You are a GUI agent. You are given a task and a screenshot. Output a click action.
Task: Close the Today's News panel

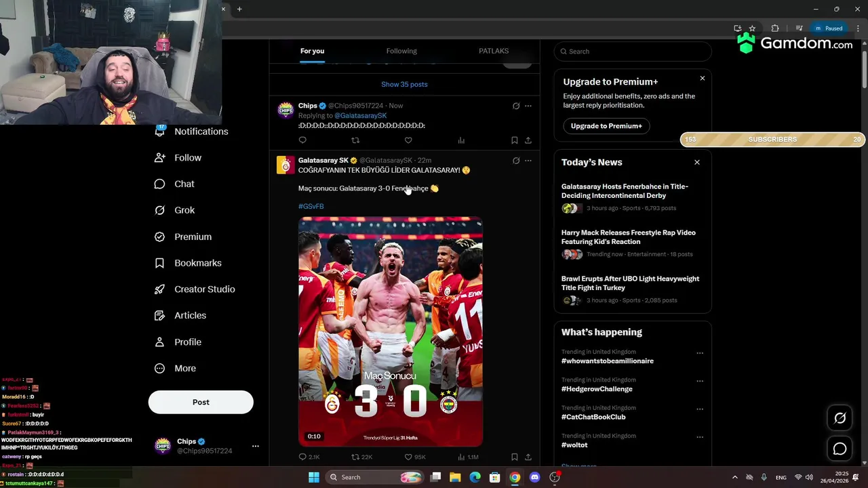pos(696,162)
